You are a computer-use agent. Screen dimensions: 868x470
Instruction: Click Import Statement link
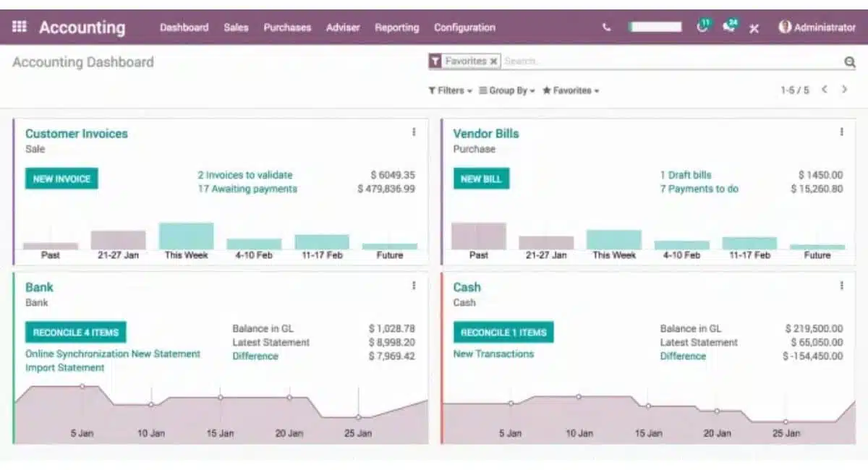pyautogui.click(x=65, y=367)
